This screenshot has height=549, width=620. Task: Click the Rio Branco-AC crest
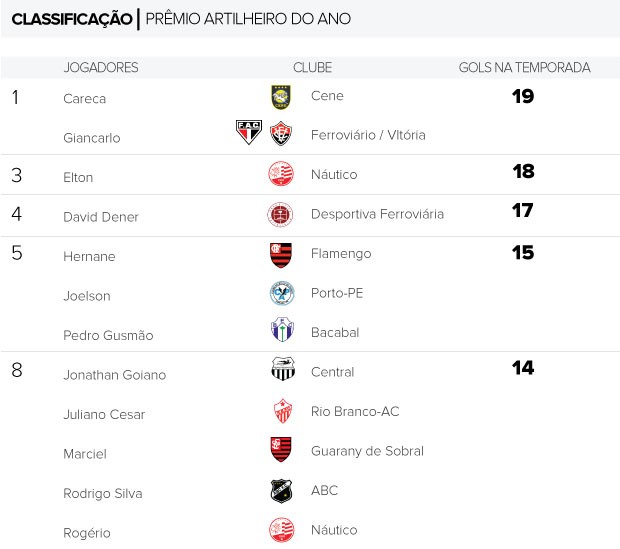tap(283, 411)
